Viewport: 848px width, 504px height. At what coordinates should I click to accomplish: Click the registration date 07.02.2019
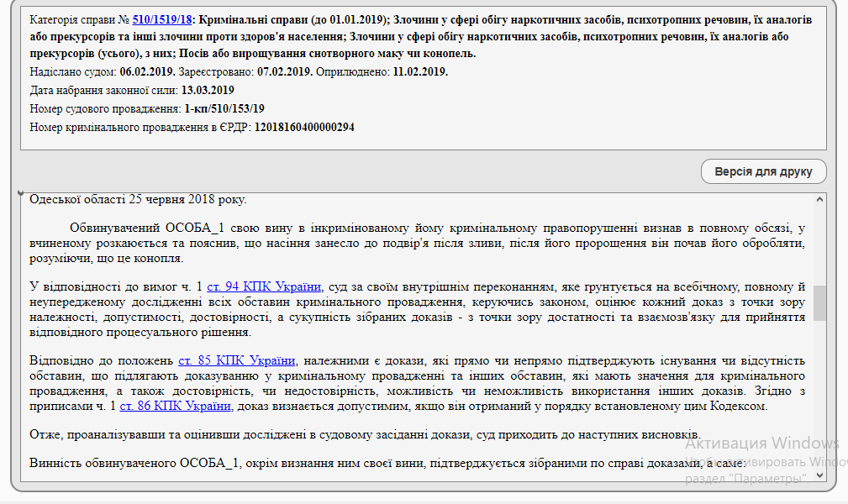click(x=284, y=71)
